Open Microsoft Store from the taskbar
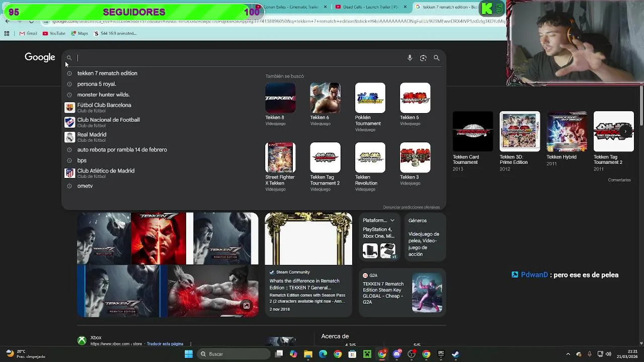This screenshot has height=362, width=644. point(352,354)
